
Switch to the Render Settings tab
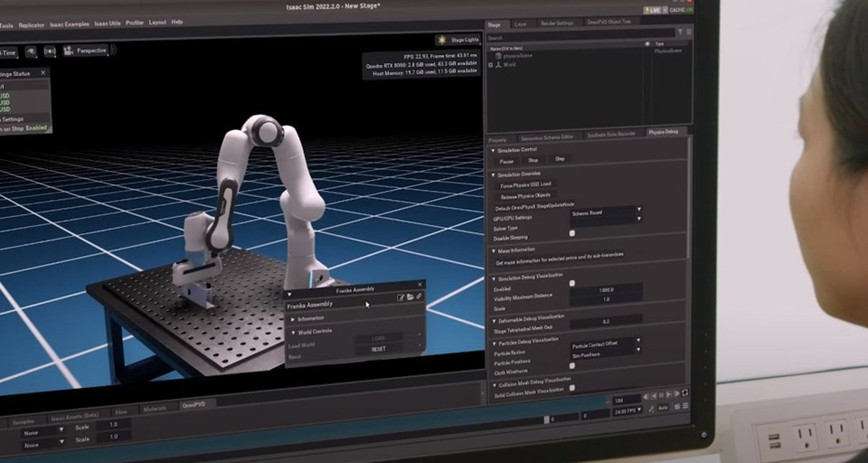[x=557, y=23]
